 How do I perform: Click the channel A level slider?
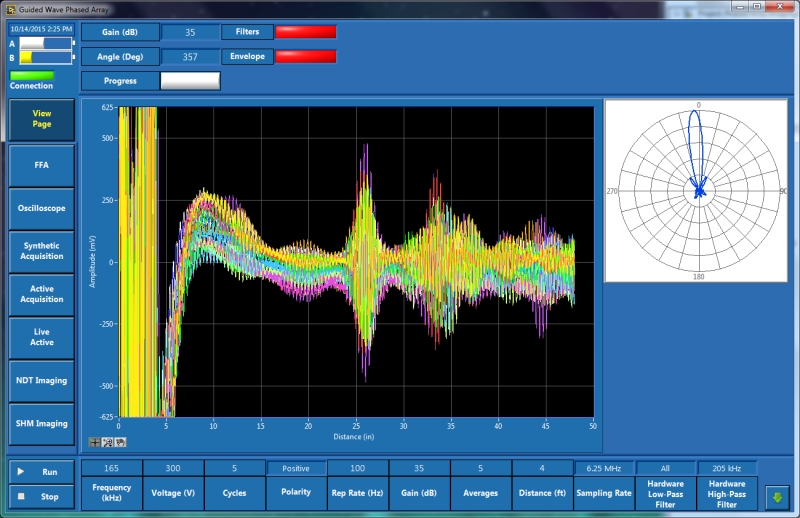point(45,43)
